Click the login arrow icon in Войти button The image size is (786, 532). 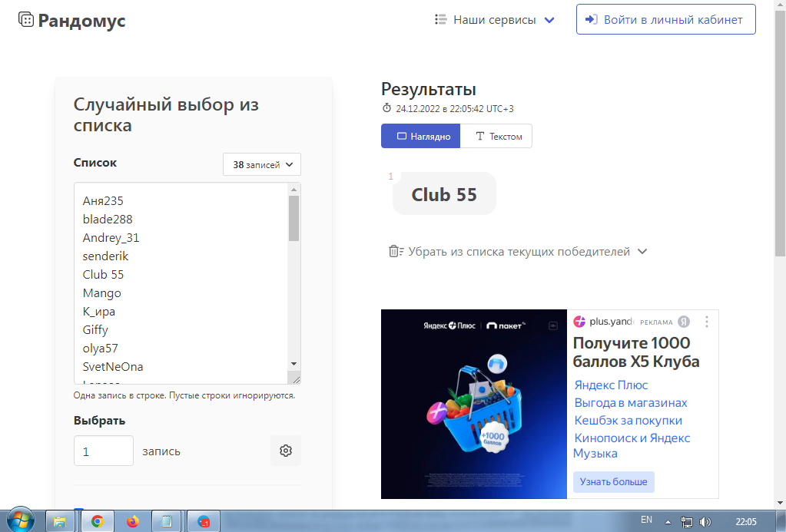coord(592,19)
